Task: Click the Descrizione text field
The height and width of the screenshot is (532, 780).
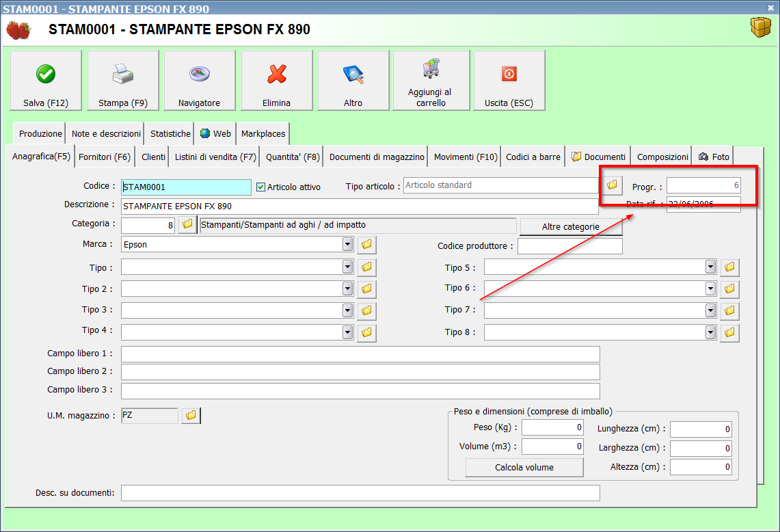Action: [360, 206]
